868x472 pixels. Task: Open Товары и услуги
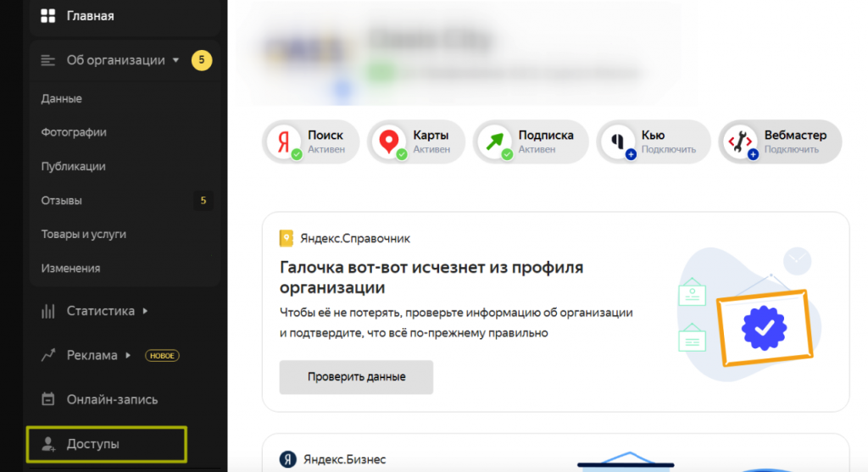(84, 234)
